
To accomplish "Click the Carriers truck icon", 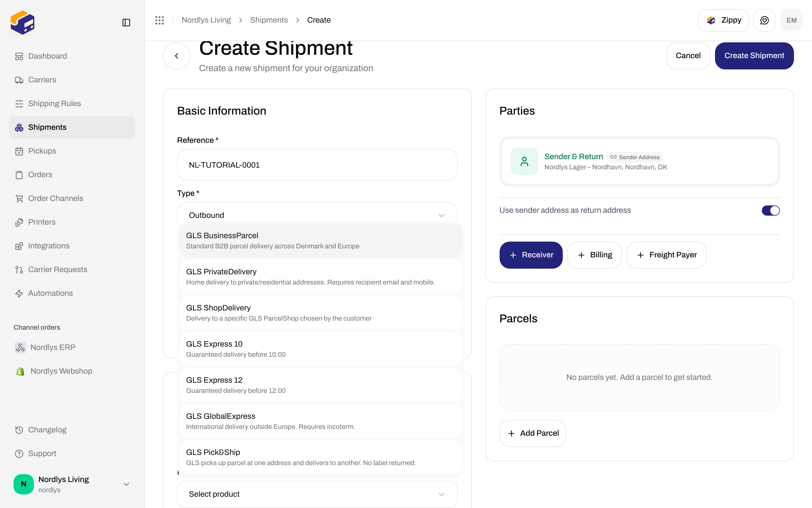I will click(x=19, y=80).
